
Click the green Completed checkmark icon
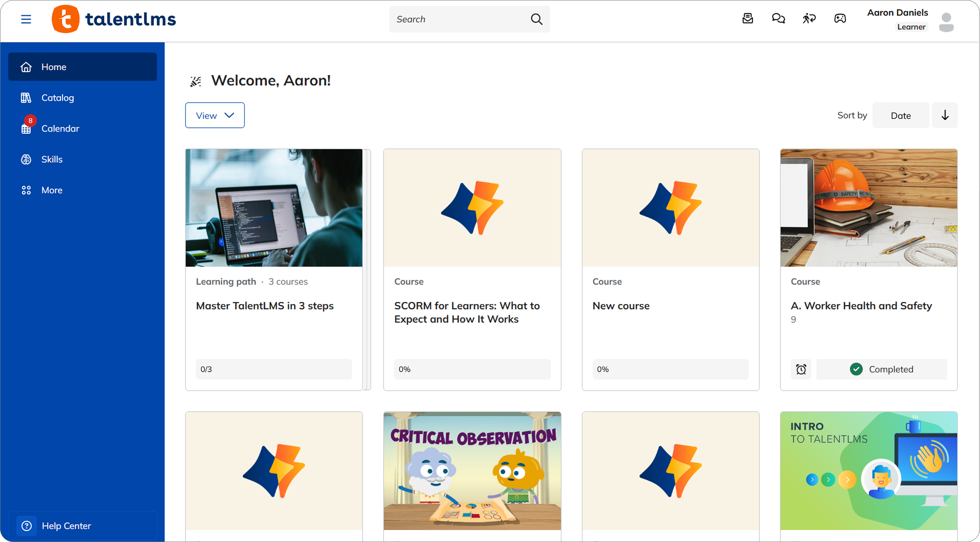pyautogui.click(x=856, y=369)
